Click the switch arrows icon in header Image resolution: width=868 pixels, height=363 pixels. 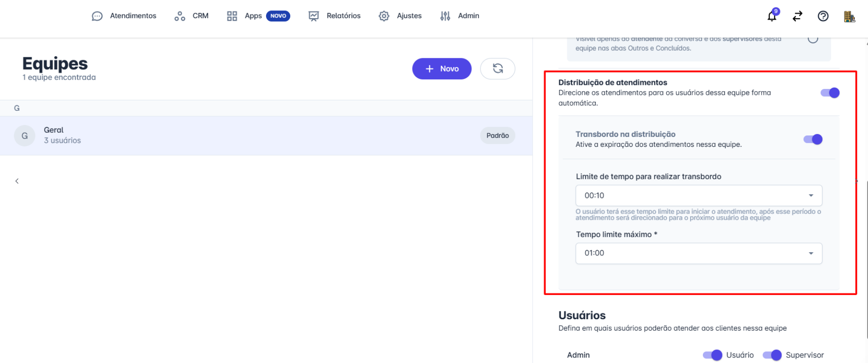pos(797,16)
